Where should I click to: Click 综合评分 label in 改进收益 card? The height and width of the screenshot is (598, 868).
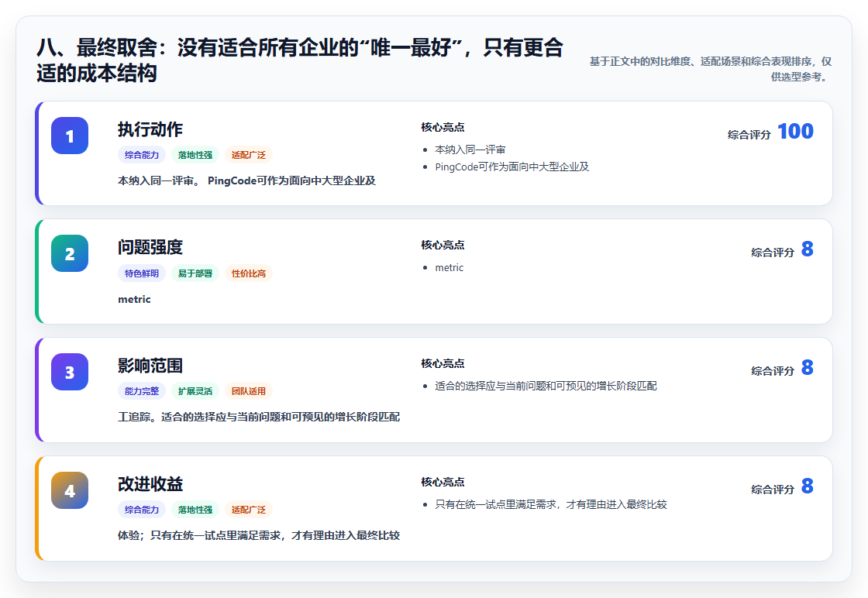[x=773, y=489]
